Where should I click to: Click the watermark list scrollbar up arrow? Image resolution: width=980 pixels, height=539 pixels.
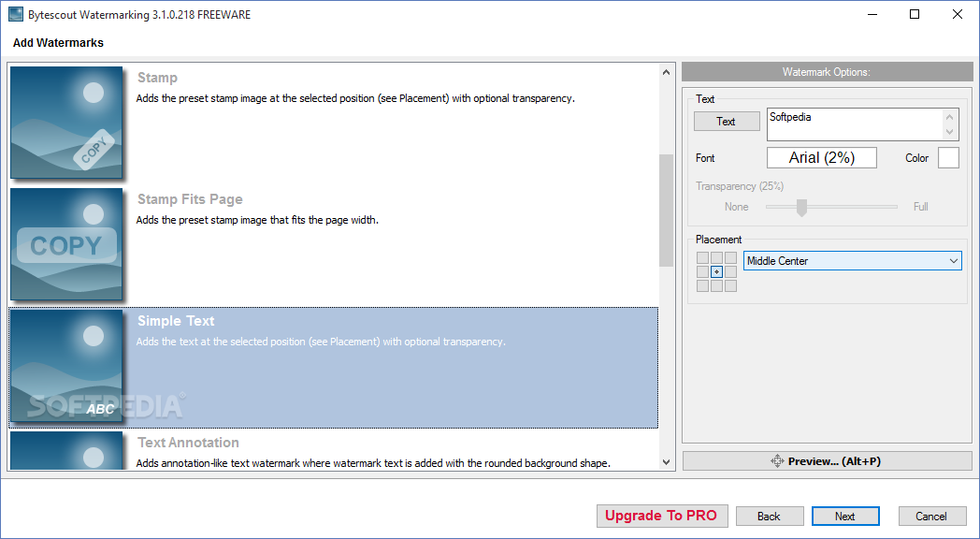coord(666,72)
